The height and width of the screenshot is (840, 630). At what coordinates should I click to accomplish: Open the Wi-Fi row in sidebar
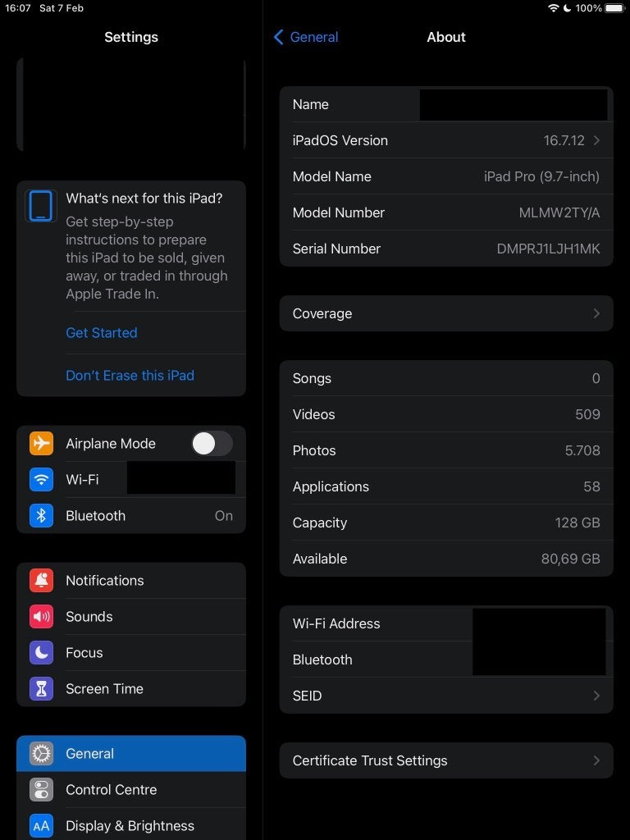131,479
